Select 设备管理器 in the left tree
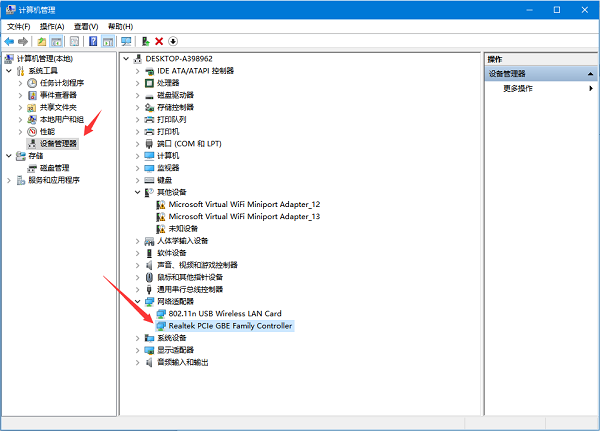 tap(58, 144)
